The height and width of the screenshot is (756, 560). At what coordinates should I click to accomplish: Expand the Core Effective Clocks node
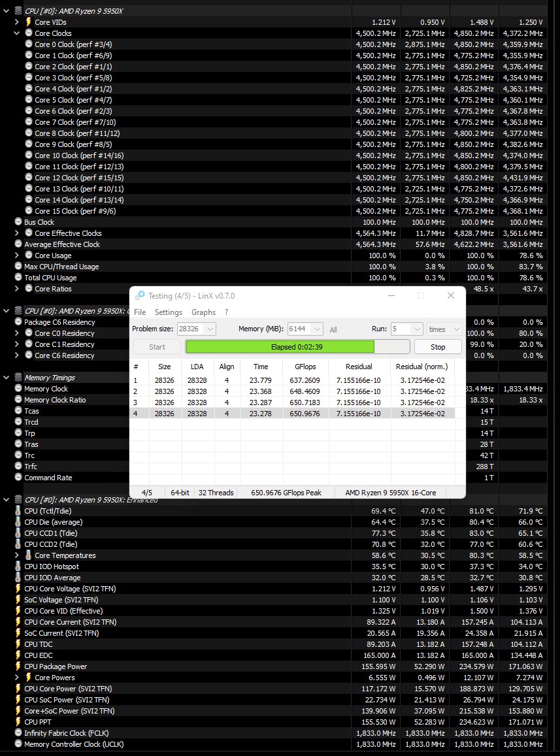[17, 233]
